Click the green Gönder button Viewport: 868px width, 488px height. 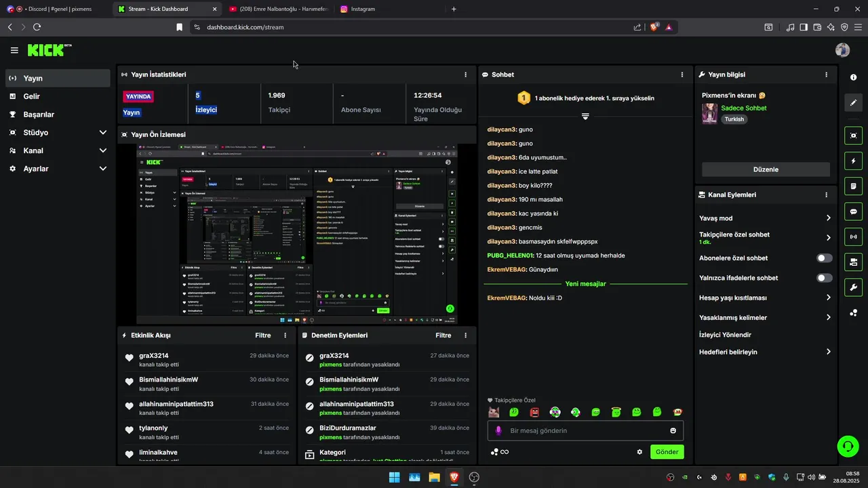pyautogui.click(x=667, y=452)
